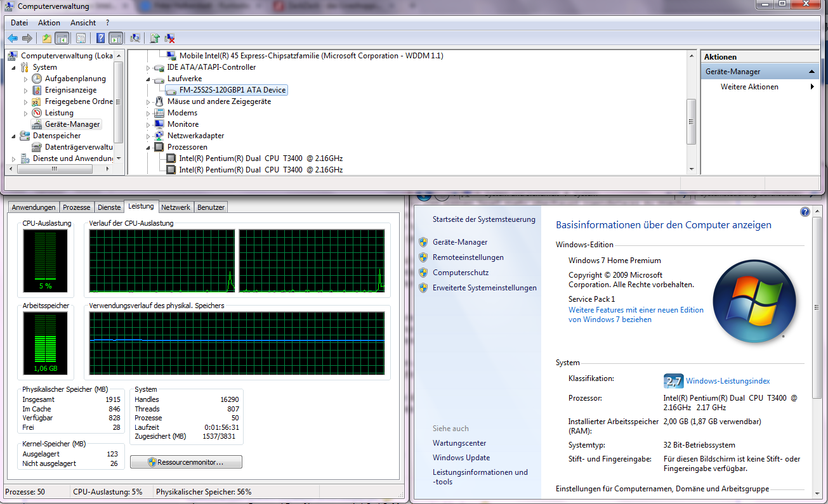828x504 pixels.
Task: Open the Wartungscenter link
Action: point(459,443)
